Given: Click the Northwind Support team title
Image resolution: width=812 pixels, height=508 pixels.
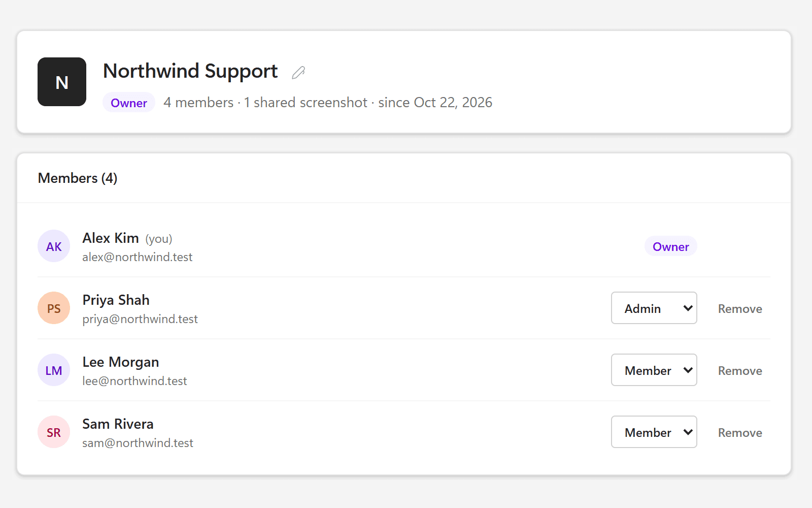Looking at the screenshot, I should coord(190,71).
